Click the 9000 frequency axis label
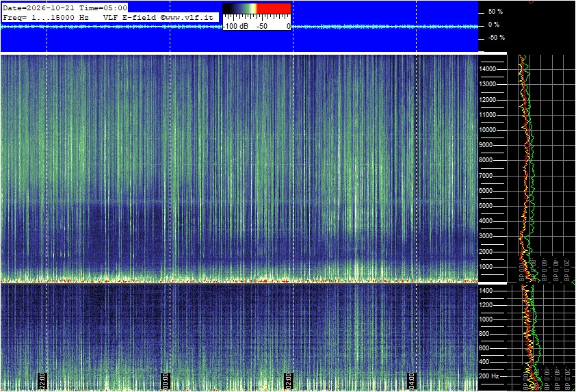Screen dimensions: 576x392 486,145
